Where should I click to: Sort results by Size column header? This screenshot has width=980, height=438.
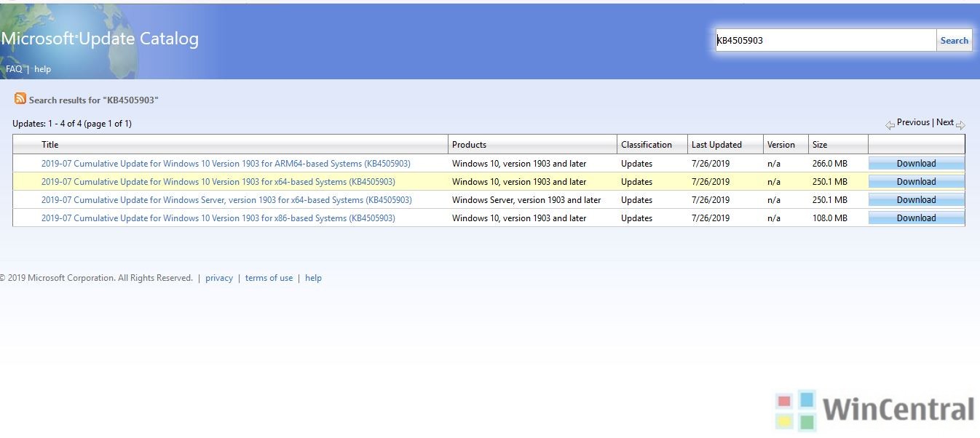(820, 145)
